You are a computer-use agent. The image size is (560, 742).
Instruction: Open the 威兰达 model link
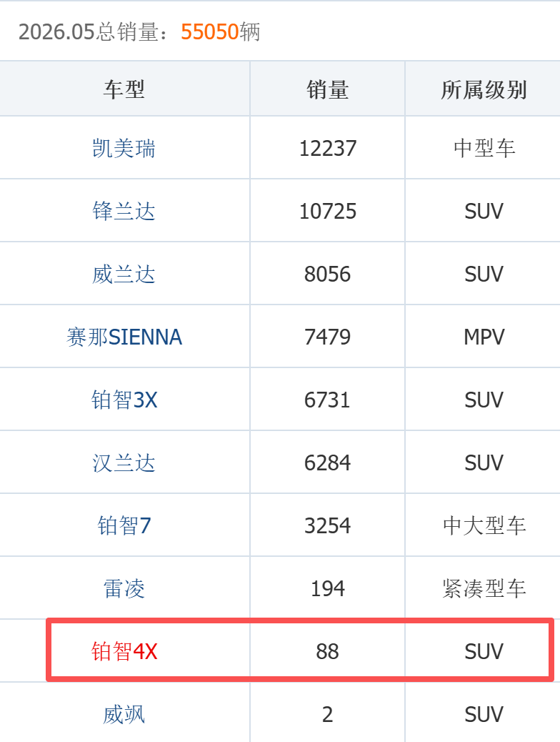point(124,274)
